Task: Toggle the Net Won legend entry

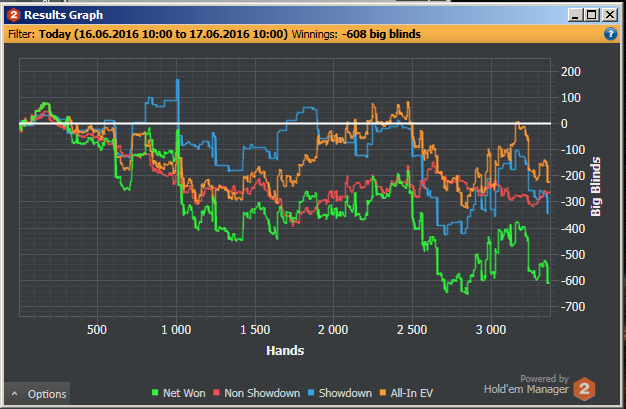Action: (x=178, y=393)
